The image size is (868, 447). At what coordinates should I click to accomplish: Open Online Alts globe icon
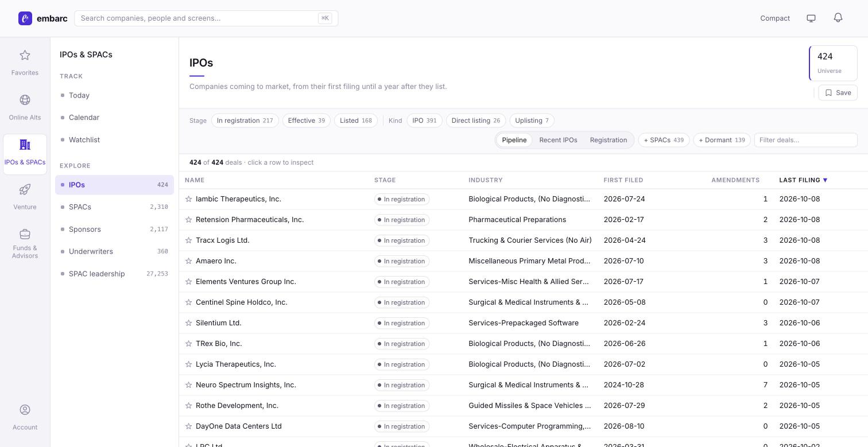[25, 100]
